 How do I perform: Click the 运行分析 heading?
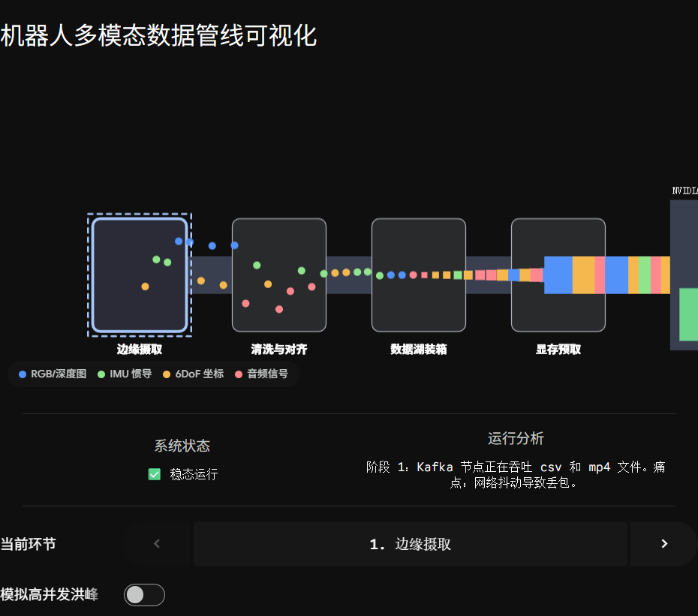click(x=516, y=438)
